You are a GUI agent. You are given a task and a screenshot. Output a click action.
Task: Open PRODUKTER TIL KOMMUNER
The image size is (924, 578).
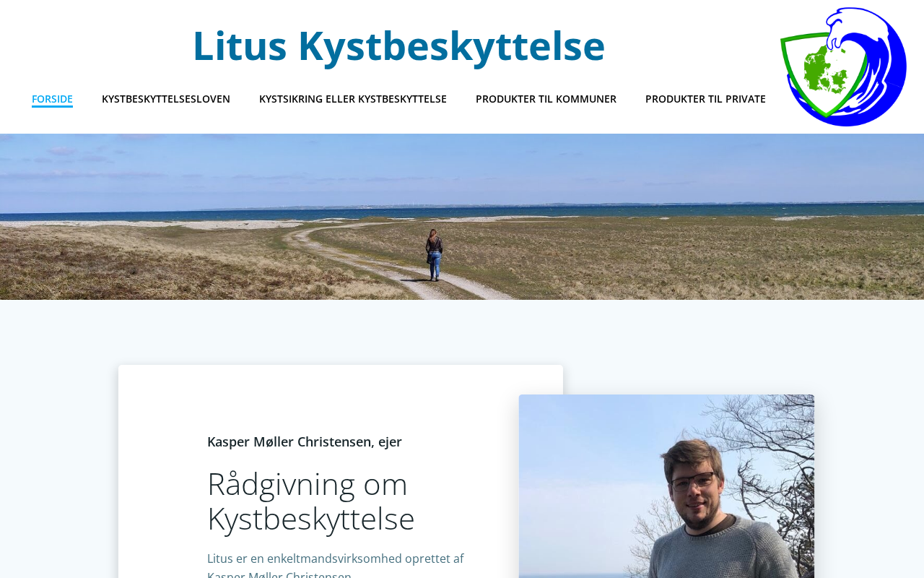click(x=546, y=99)
